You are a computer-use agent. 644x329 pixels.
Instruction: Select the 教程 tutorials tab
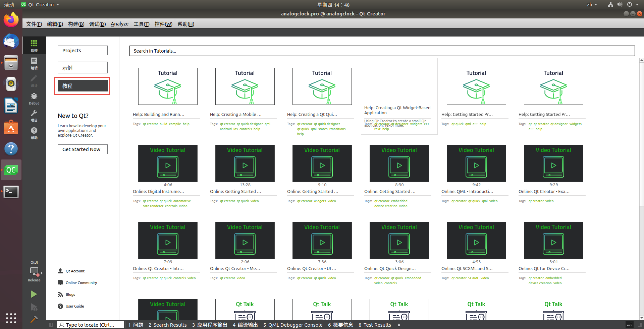point(83,86)
